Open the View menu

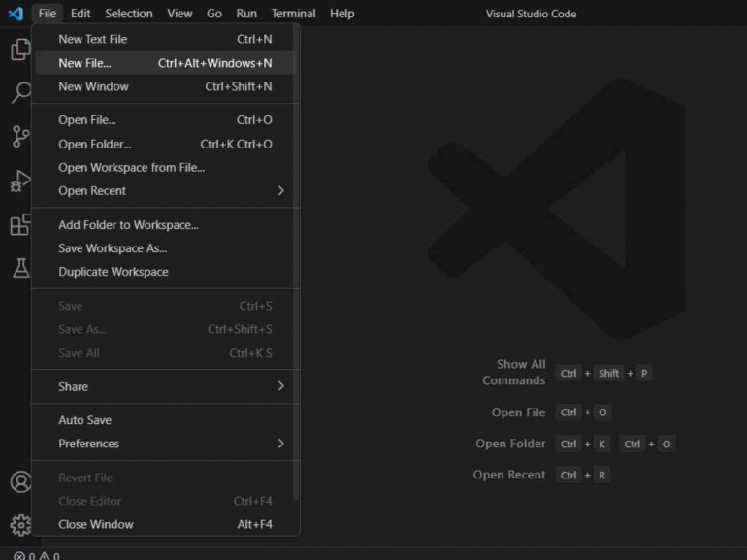point(179,14)
